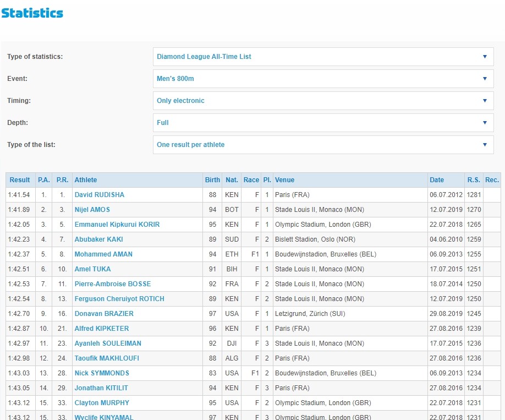Open Donavan BRAZIER athlete profile

tap(104, 314)
